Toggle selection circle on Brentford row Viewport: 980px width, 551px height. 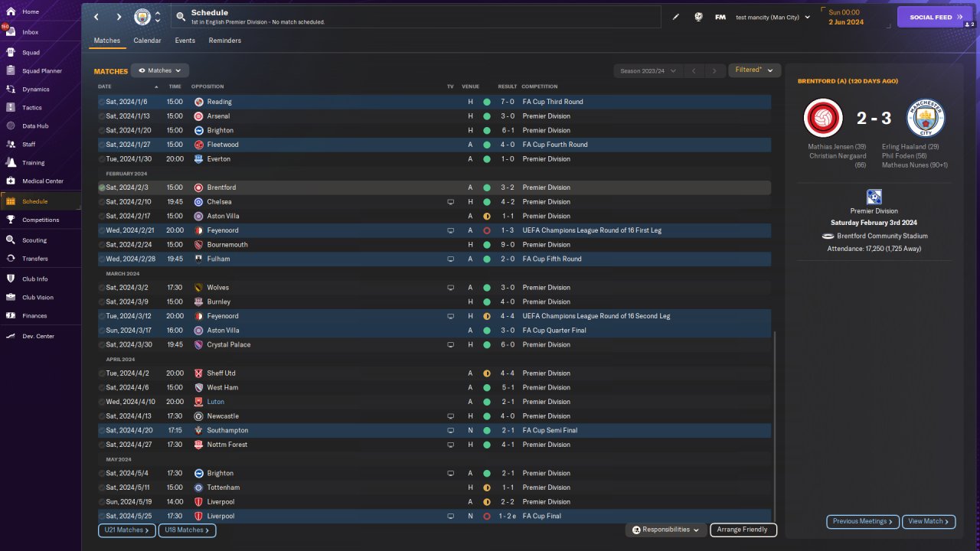click(x=102, y=187)
